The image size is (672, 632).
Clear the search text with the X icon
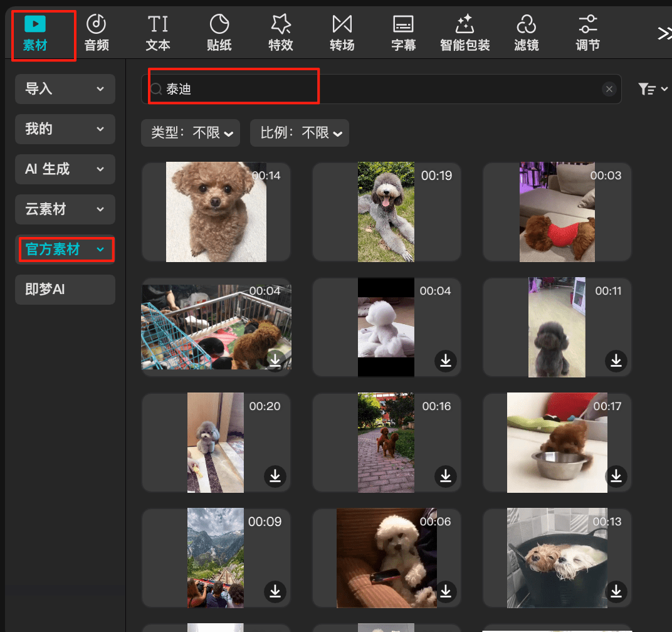tap(609, 90)
